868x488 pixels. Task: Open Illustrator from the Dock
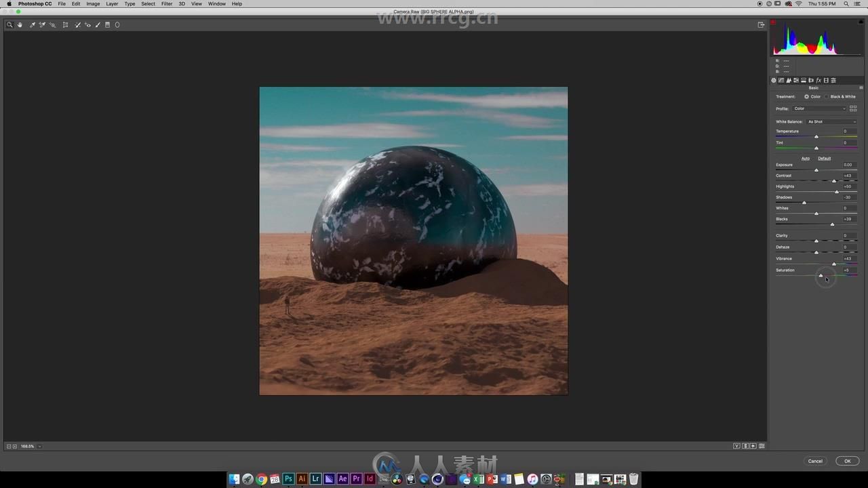(x=302, y=479)
